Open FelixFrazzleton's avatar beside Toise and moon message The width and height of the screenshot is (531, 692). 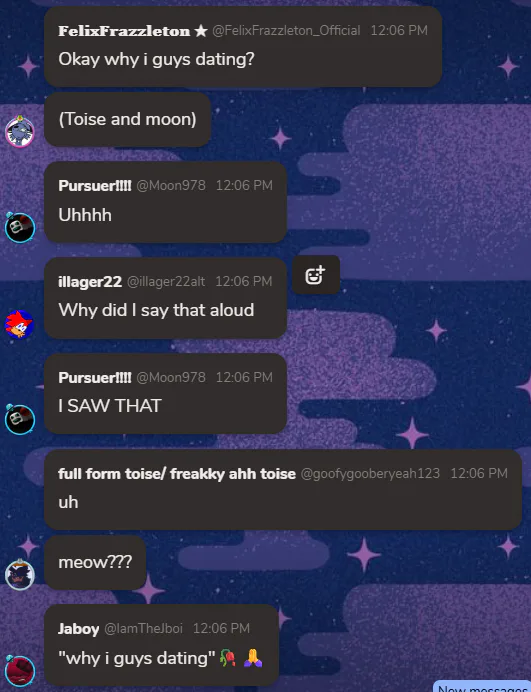pos(19,131)
